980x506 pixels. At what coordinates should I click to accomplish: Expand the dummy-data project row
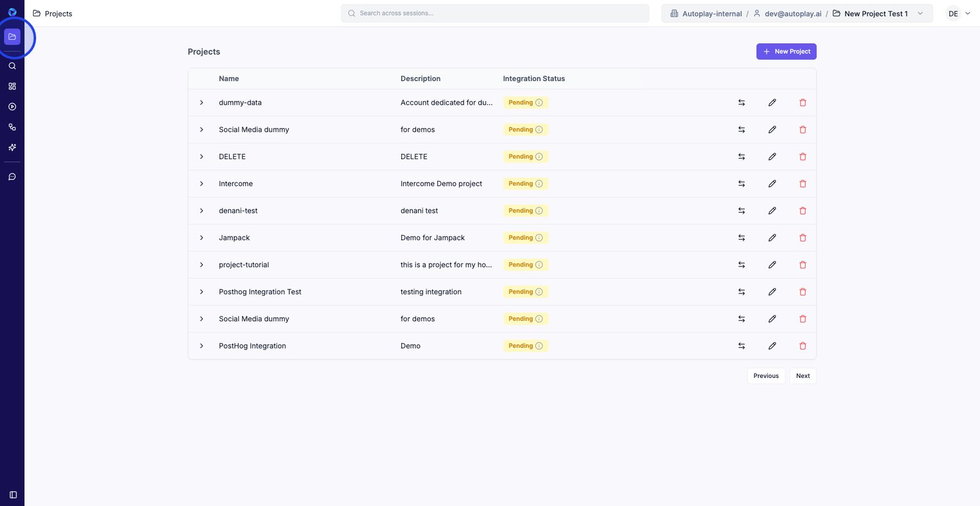click(202, 103)
